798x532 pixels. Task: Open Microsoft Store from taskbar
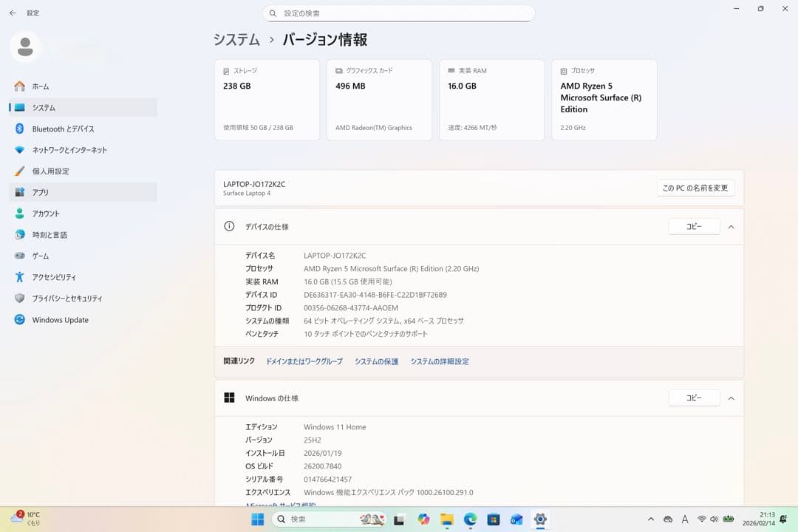493,519
